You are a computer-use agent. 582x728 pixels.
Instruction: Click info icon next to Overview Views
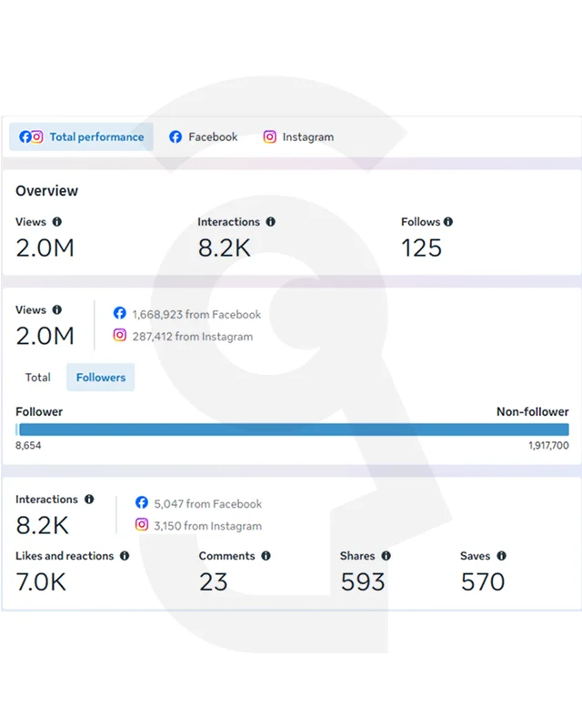pos(57,222)
